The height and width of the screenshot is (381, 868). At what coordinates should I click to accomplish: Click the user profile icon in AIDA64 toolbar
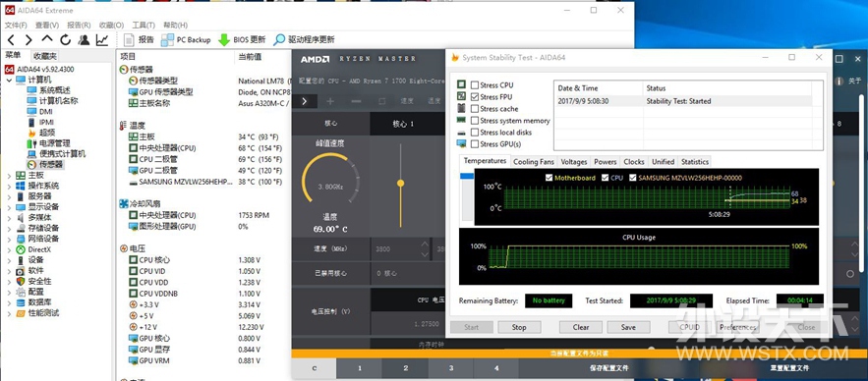click(84, 40)
